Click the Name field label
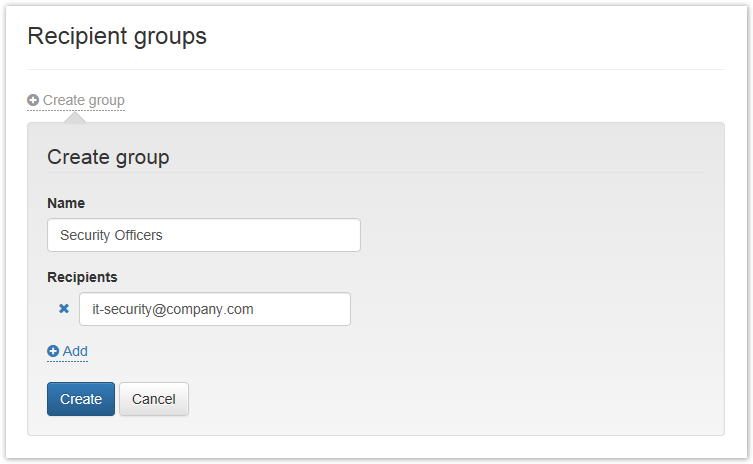 pos(66,203)
